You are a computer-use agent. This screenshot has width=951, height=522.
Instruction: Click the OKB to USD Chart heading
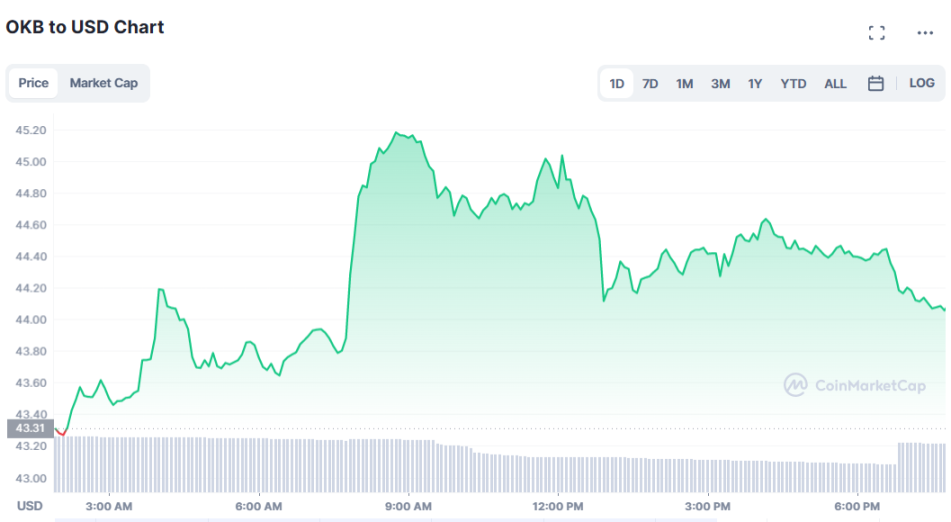tap(85, 27)
